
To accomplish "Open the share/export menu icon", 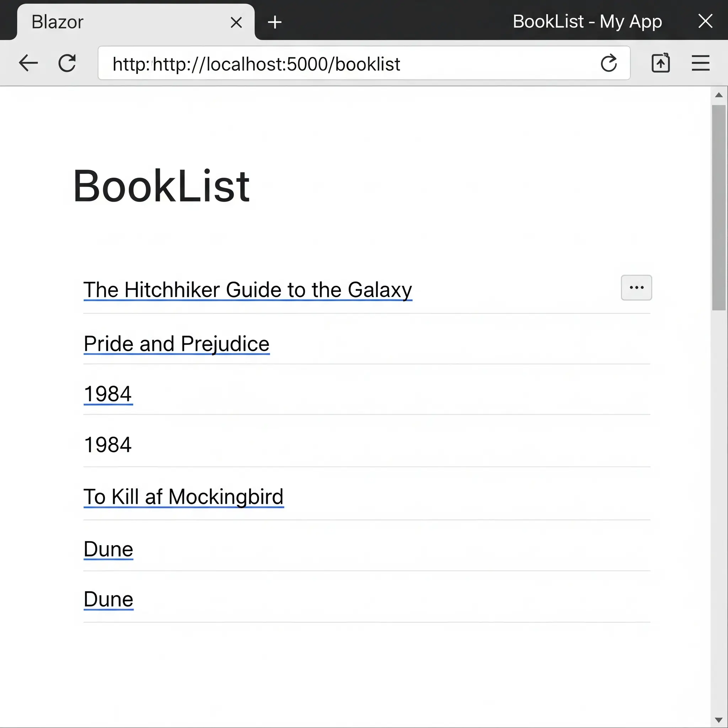I will coord(660,63).
